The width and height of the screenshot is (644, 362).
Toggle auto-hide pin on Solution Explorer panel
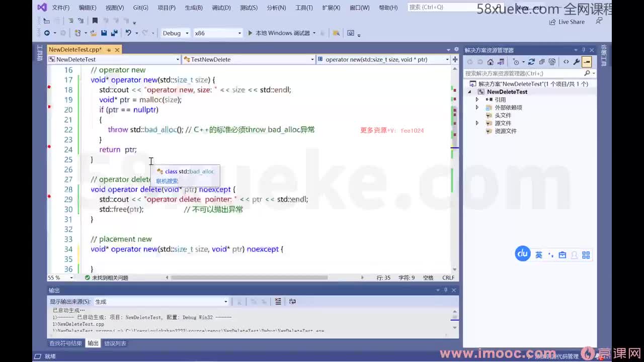(x=584, y=50)
